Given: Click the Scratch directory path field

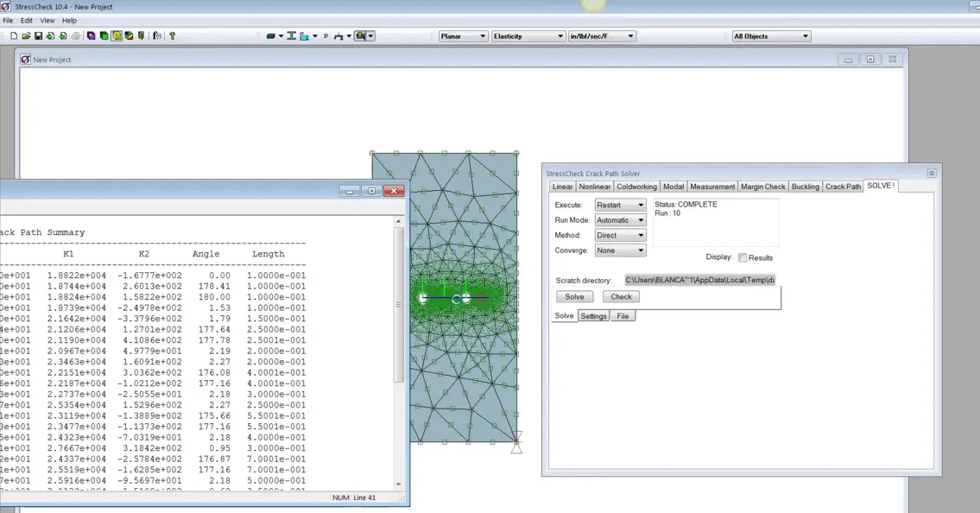Looking at the screenshot, I should click(x=699, y=280).
